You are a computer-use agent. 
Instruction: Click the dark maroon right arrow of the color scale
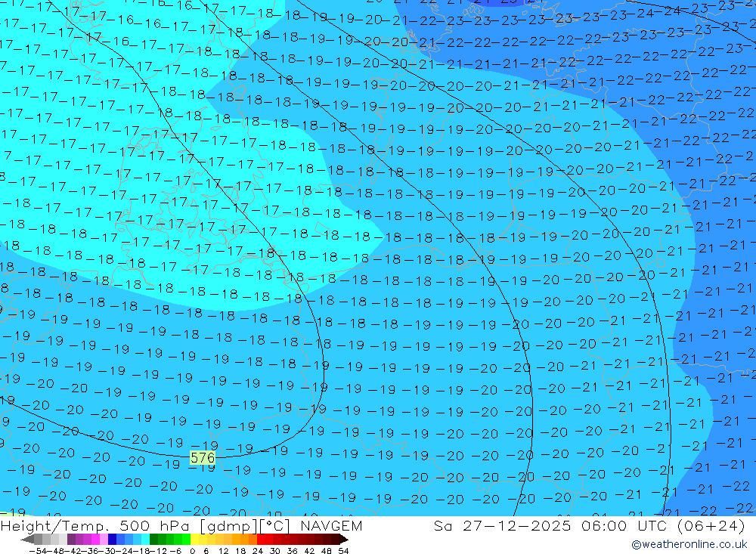pos(344,540)
